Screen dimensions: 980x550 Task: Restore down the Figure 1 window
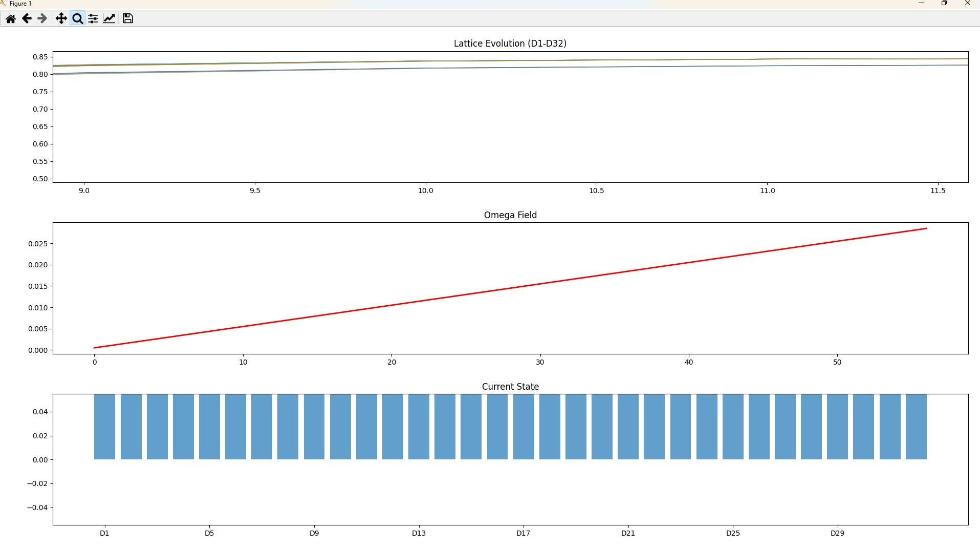944,3
